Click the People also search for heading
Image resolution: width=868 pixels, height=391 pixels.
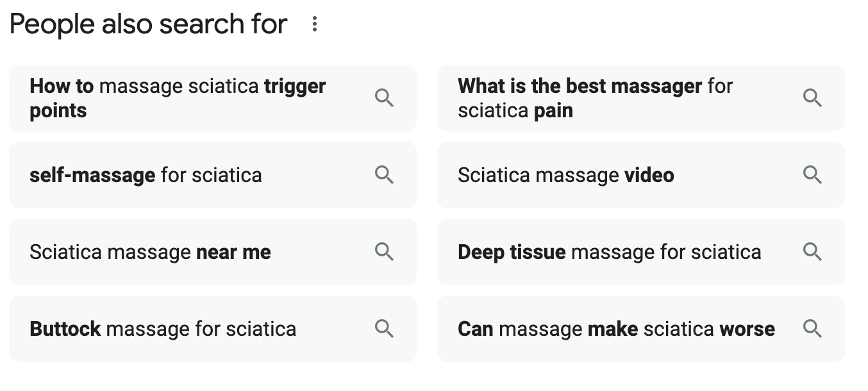point(149,24)
